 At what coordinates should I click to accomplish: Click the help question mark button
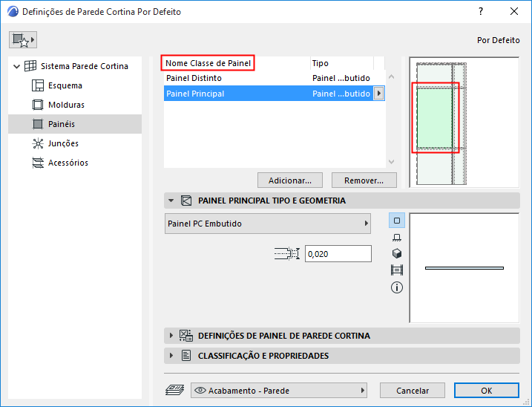(x=481, y=12)
